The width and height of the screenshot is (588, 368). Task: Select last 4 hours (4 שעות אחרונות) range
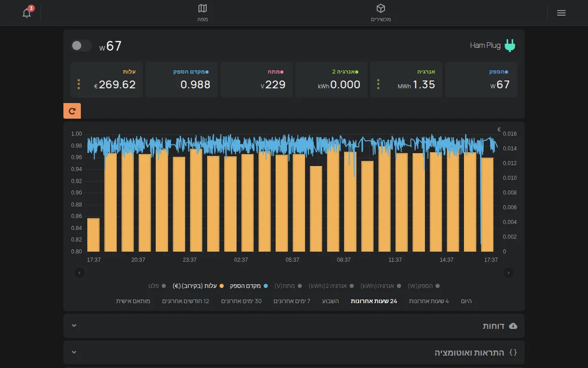point(429,301)
